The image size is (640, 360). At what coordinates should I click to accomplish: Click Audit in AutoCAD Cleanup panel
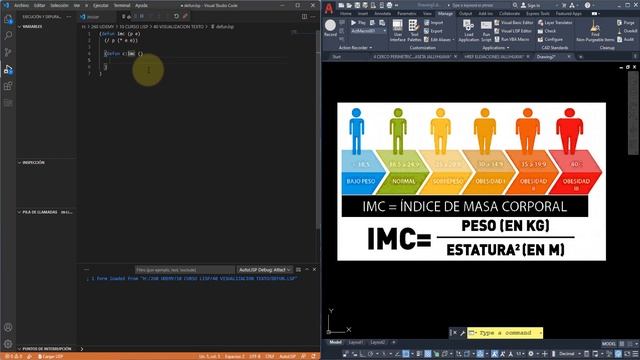pos(626,40)
